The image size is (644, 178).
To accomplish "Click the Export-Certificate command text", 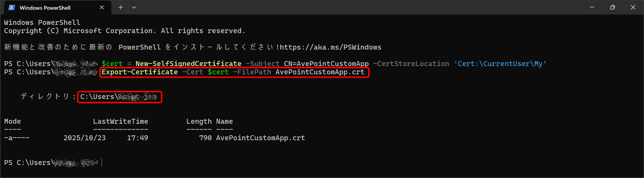I will point(140,72).
